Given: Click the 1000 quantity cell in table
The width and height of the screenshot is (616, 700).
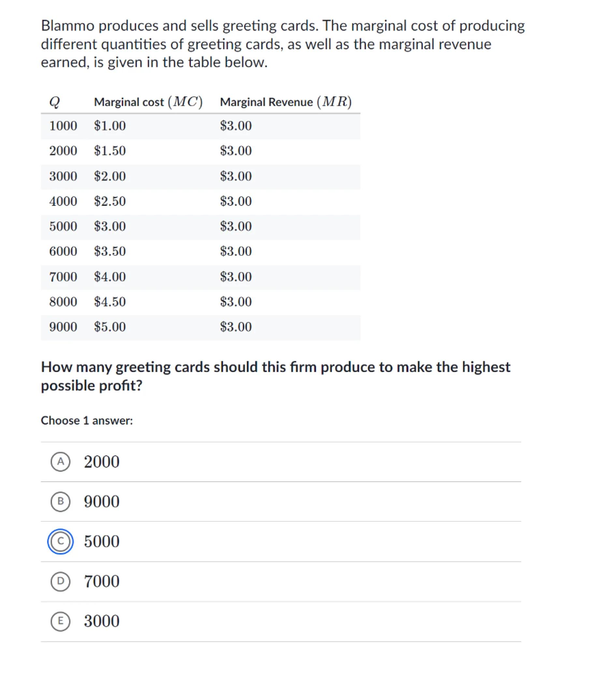Looking at the screenshot, I should tap(63, 126).
